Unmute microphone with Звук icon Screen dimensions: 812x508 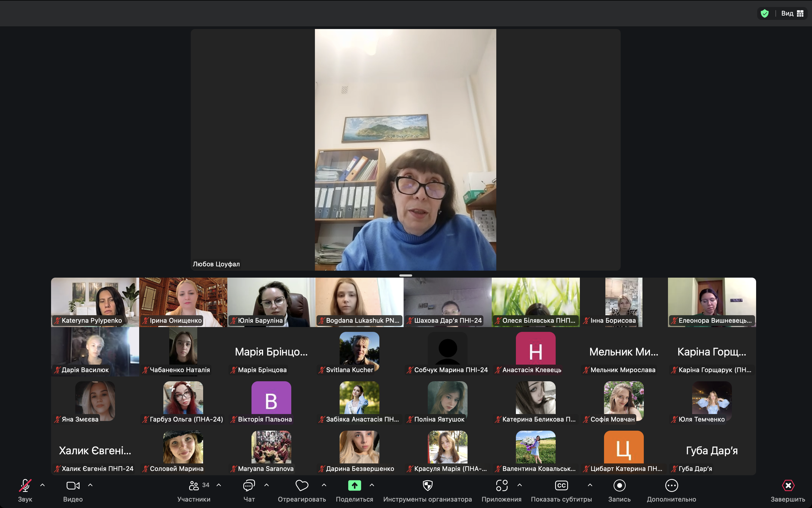click(25, 485)
